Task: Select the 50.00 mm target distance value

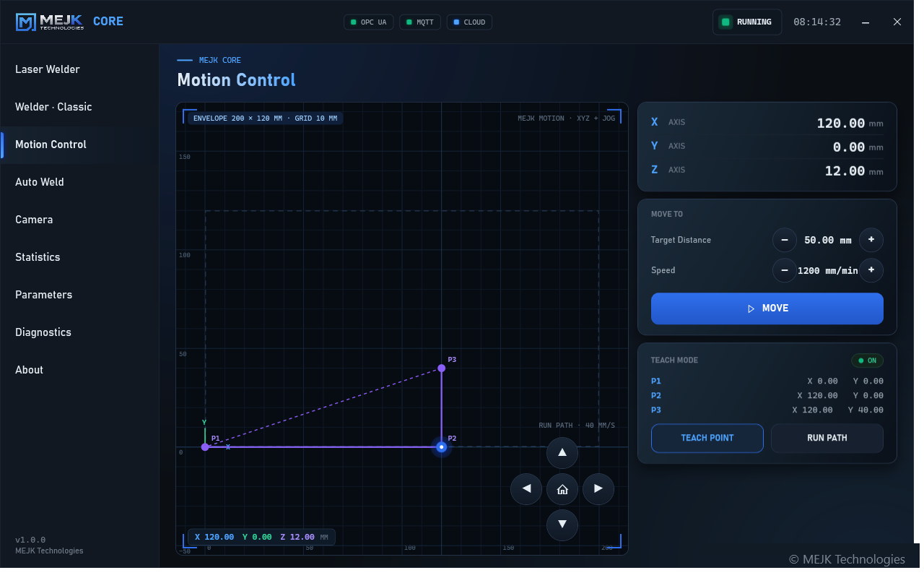Action: (x=828, y=240)
